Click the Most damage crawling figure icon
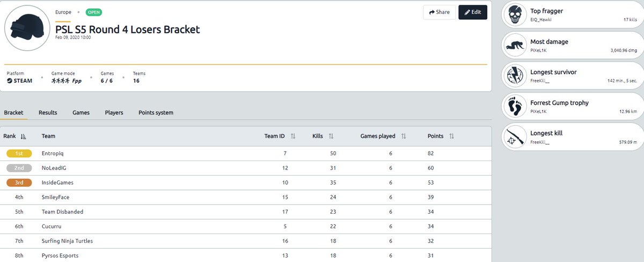Image resolution: width=644 pixels, height=262 pixels. pos(516,46)
